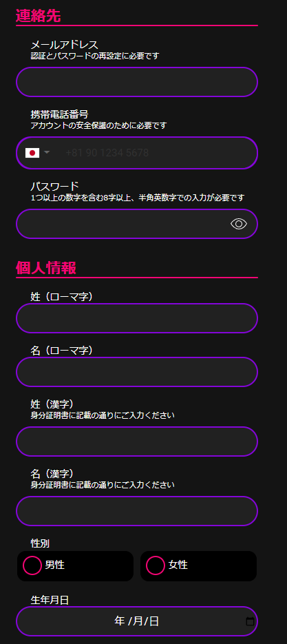Toggle password visibility eye icon
The width and height of the screenshot is (287, 644).
tap(239, 224)
